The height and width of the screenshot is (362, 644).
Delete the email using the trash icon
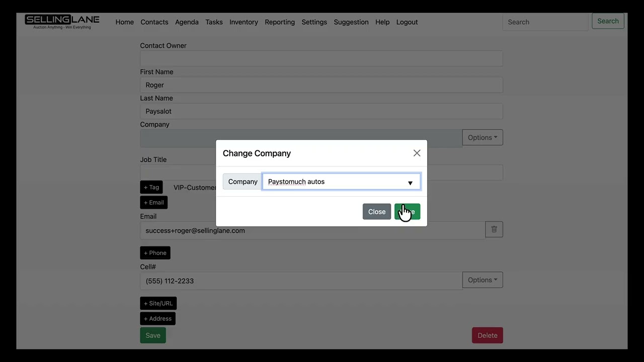coord(494,229)
